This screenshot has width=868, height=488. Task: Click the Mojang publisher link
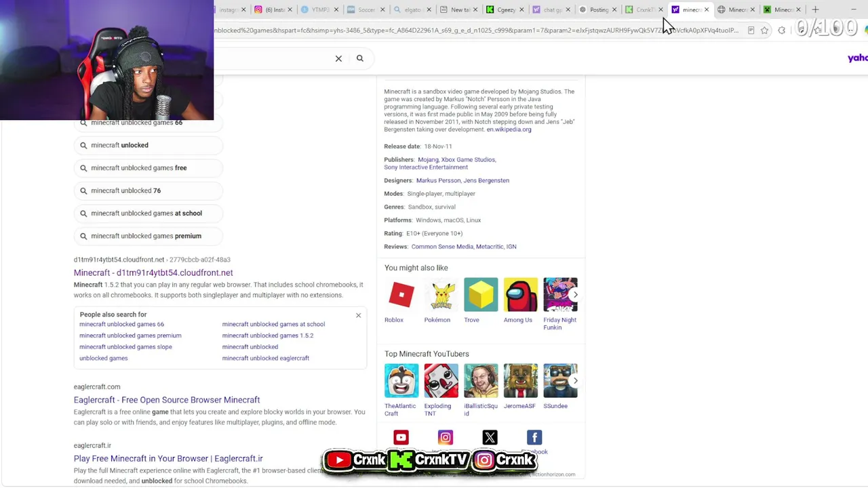(x=427, y=160)
